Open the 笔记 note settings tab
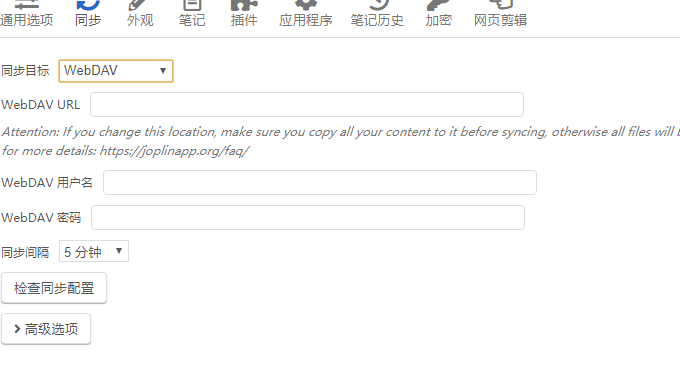This screenshot has width=680, height=366. (x=192, y=14)
